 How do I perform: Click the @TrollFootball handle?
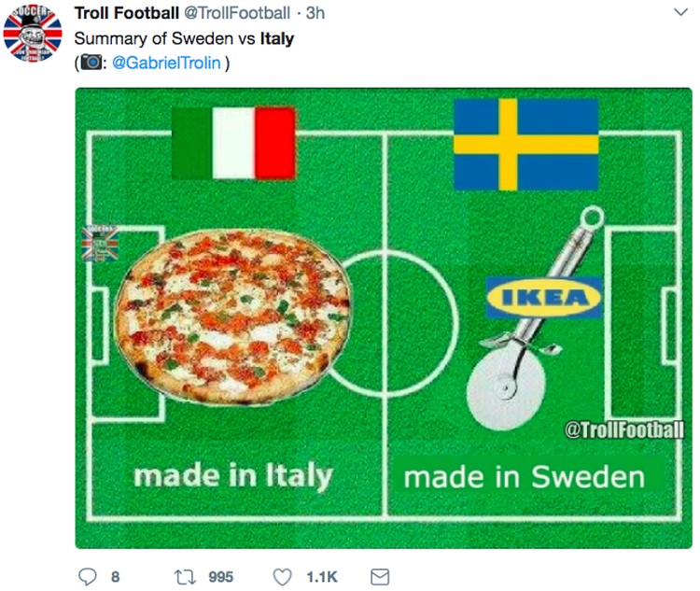[237, 13]
